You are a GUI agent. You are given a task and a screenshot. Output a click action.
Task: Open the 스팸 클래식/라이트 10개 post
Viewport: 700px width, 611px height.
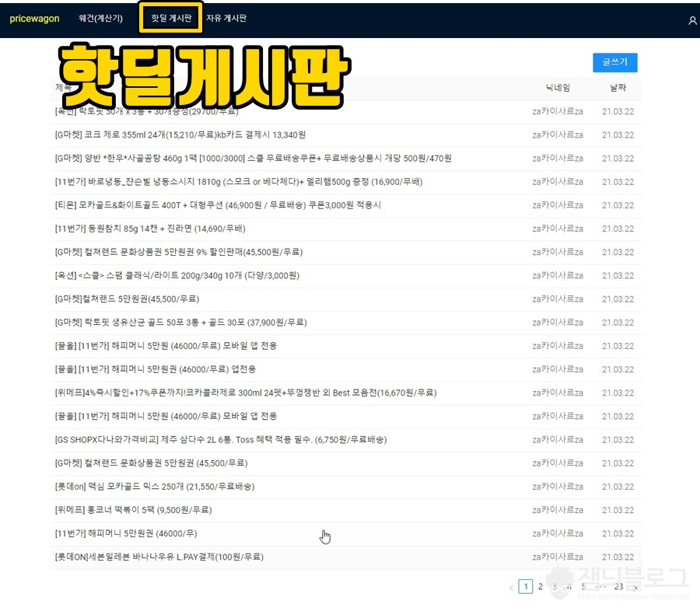click(177, 275)
